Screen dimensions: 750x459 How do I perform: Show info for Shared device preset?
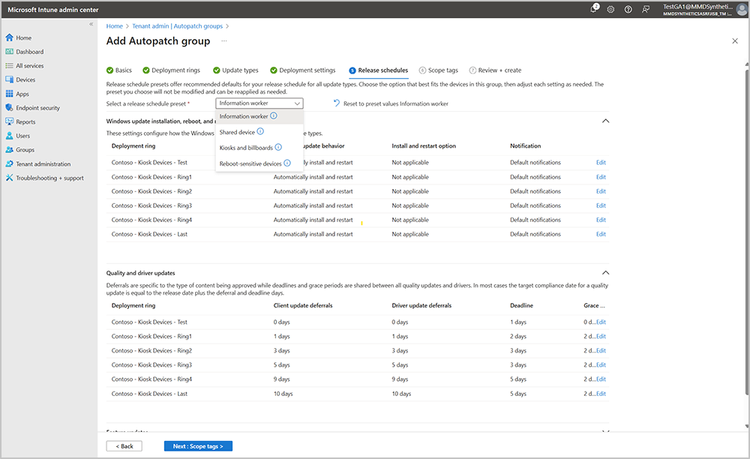[260, 131]
